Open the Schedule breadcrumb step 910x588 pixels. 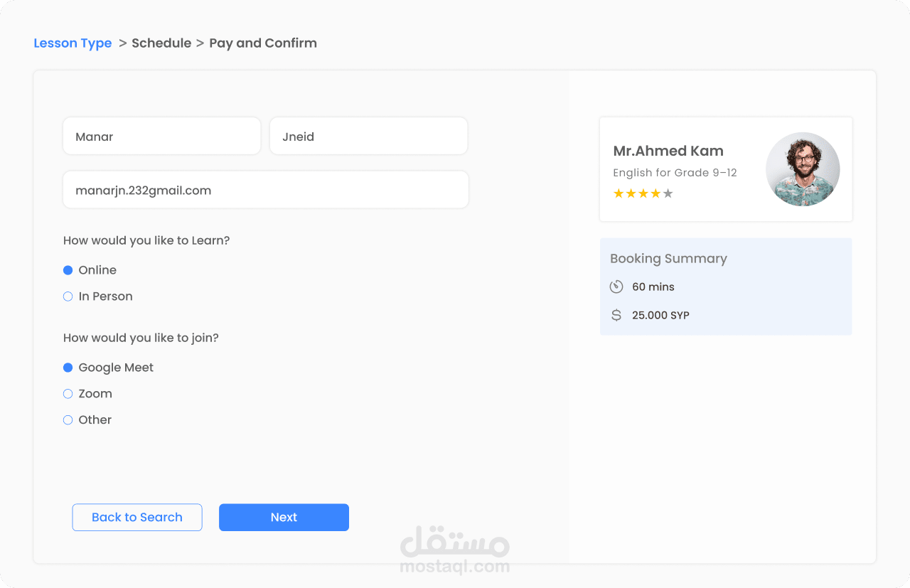point(161,43)
